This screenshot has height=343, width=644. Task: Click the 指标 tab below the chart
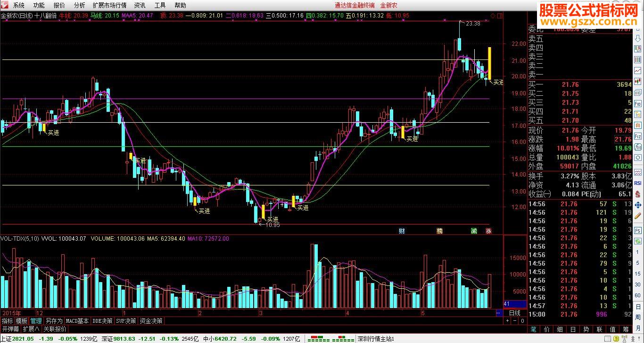(x=7, y=321)
